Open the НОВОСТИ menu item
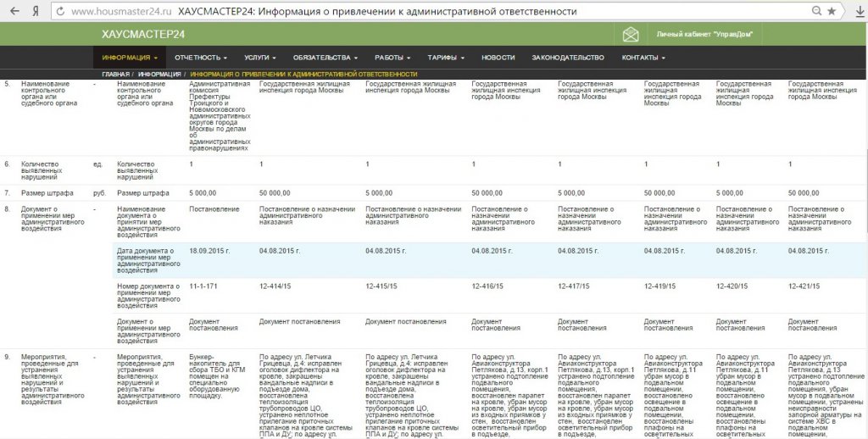The width and height of the screenshot is (868, 439). pyautogui.click(x=498, y=58)
